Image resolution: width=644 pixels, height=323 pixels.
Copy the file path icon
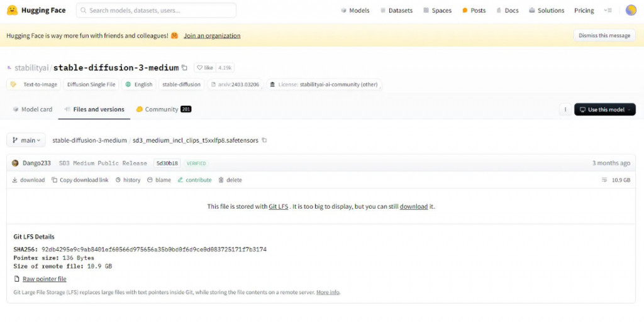pos(264,140)
